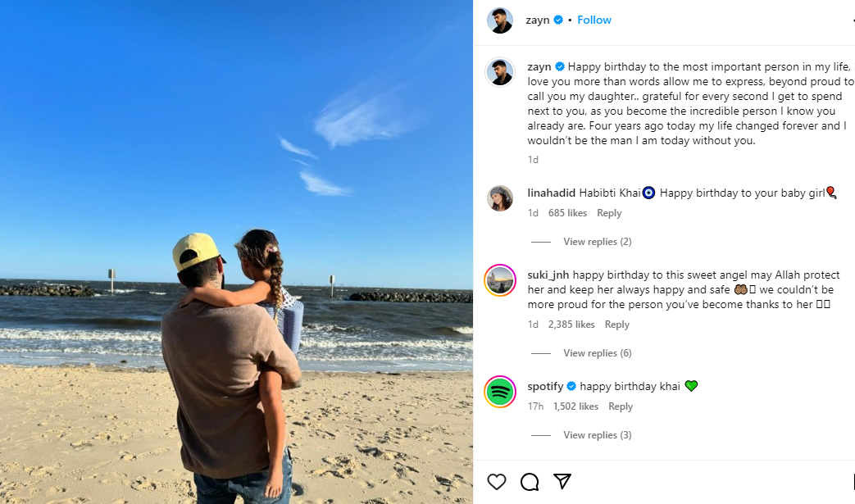Expand View replies (2) under linahadid

597,242
